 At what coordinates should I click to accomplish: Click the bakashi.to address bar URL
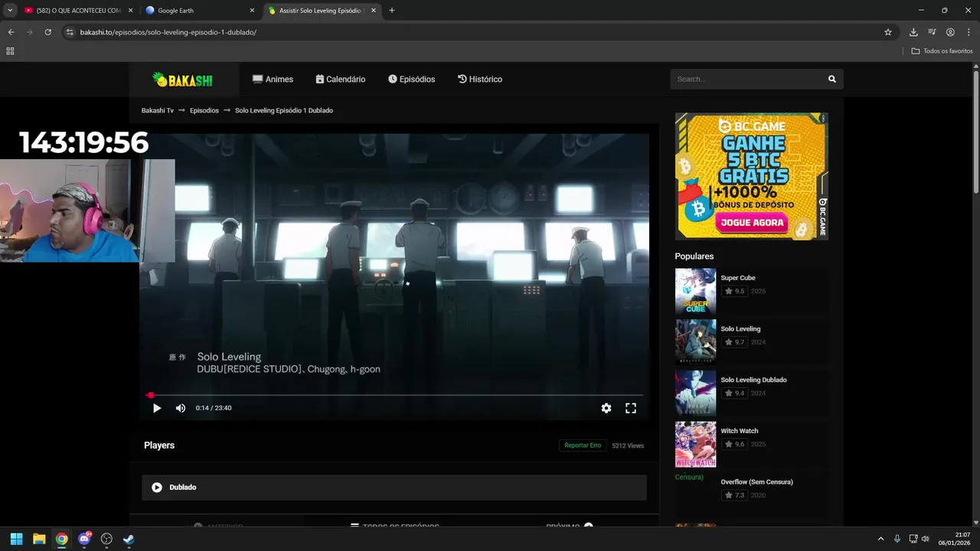pyautogui.click(x=168, y=32)
